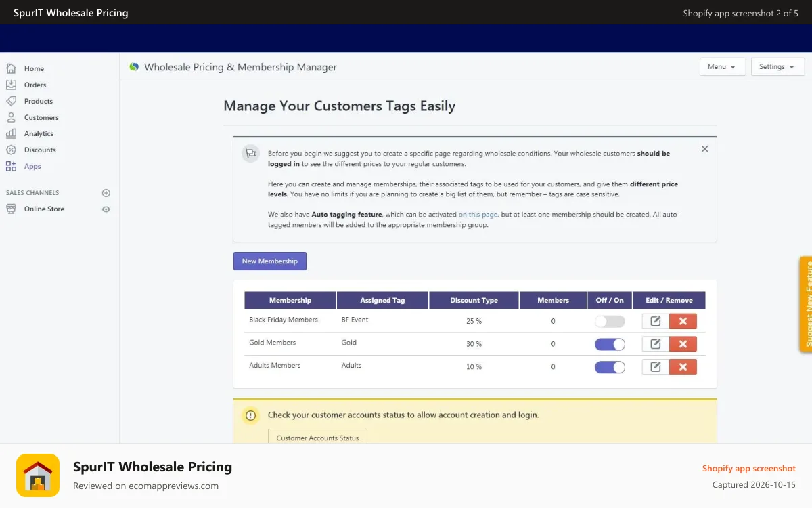
Task: Click the warning icon in yellow banner
Action: pyautogui.click(x=250, y=415)
